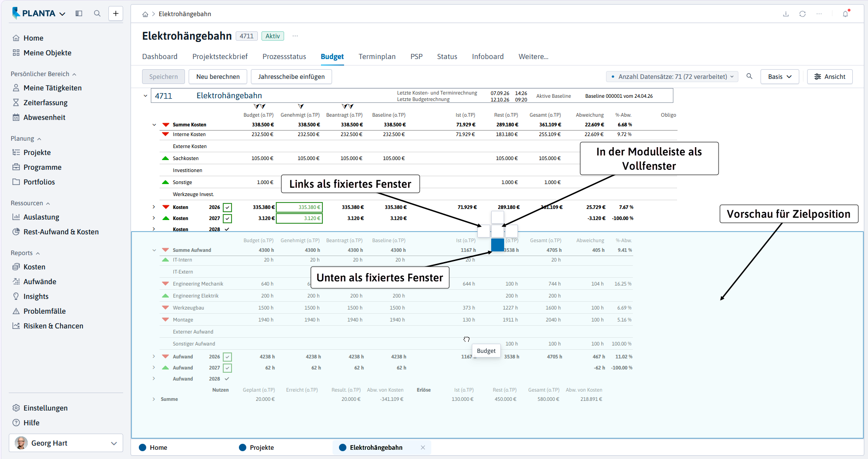868x459 pixels.
Task: Click Jahresscheibe einfügen button
Action: 291,77
